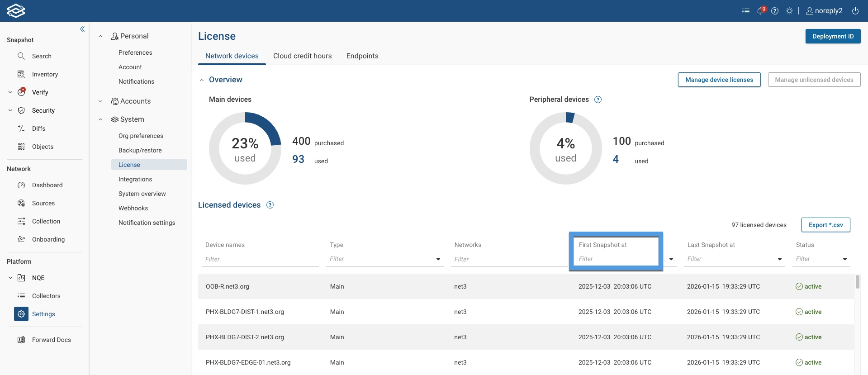Screen dimensions: 868x375
Task: Switch to Cloud credit hours tab
Action: click(x=302, y=56)
